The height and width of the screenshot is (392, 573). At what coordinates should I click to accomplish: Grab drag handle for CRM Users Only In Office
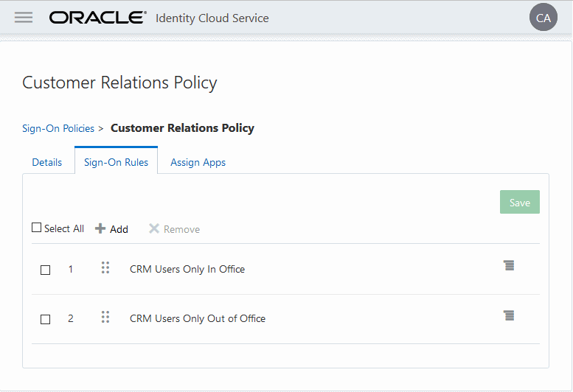[105, 268]
